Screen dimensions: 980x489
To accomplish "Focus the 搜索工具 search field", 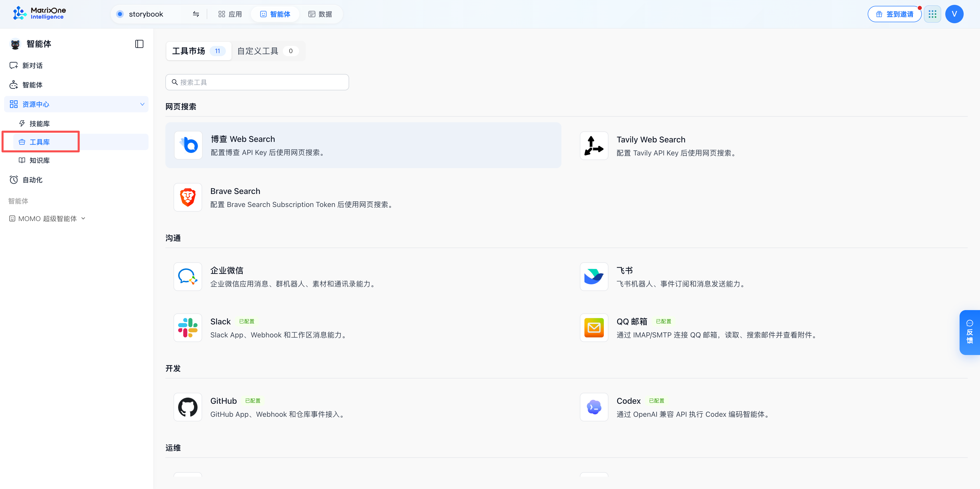I will (x=257, y=82).
